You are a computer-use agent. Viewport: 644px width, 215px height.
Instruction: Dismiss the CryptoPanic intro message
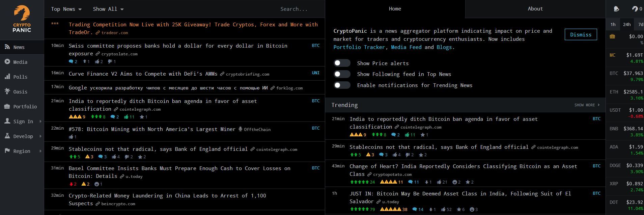(x=581, y=34)
